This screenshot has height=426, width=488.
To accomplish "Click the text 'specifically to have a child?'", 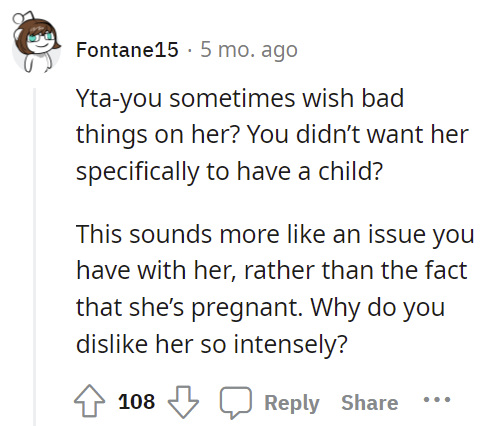I will click(229, 171).
